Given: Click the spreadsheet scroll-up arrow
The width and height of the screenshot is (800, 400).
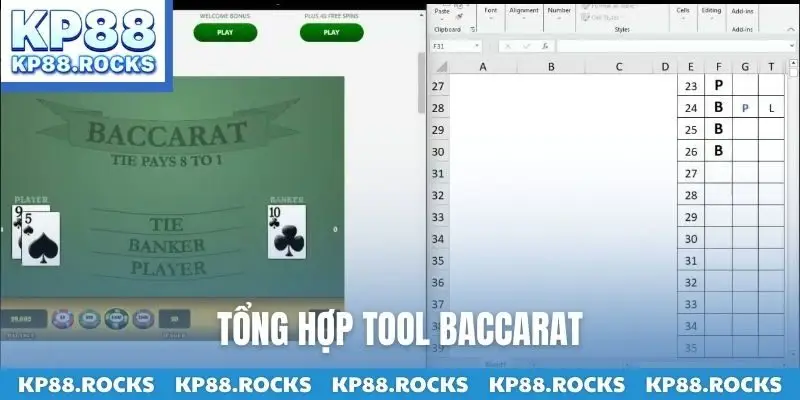Looking at the screenshot, I should pos(793,63).
